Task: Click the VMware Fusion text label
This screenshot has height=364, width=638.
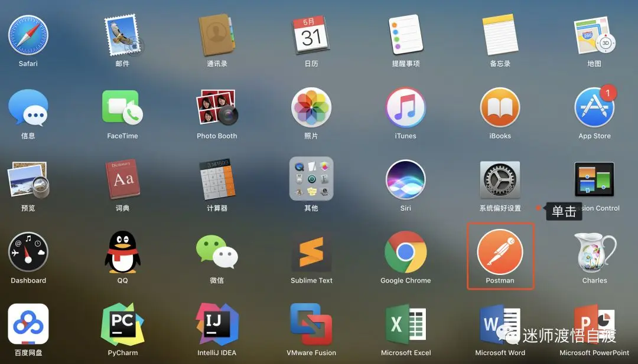Action: [x=311, y=353]
